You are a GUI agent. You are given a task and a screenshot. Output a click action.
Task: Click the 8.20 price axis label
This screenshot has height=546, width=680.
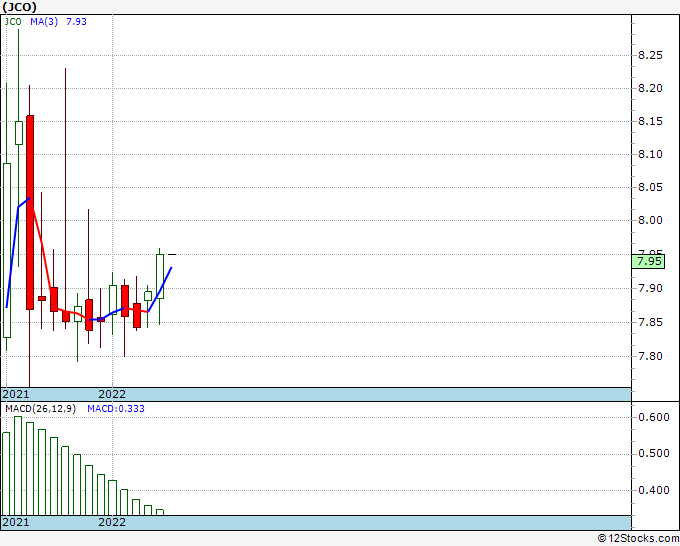point(650,88)
